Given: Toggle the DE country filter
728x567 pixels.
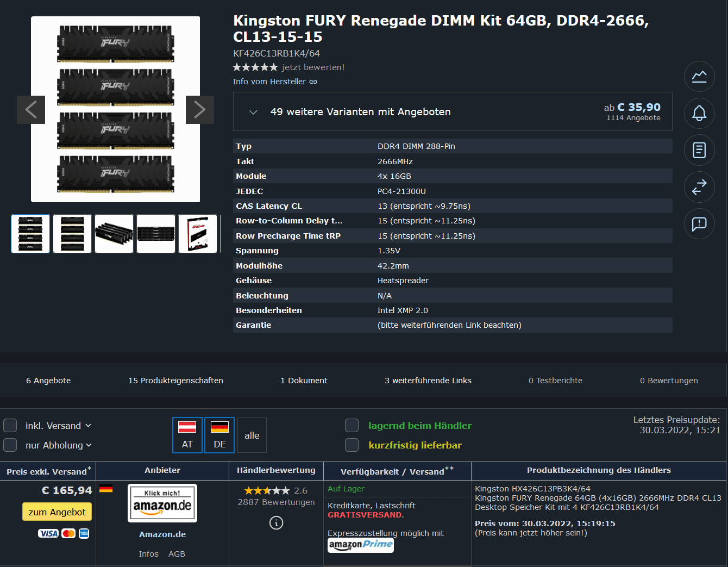Looking at the screenshot, I should pos(219,435).
